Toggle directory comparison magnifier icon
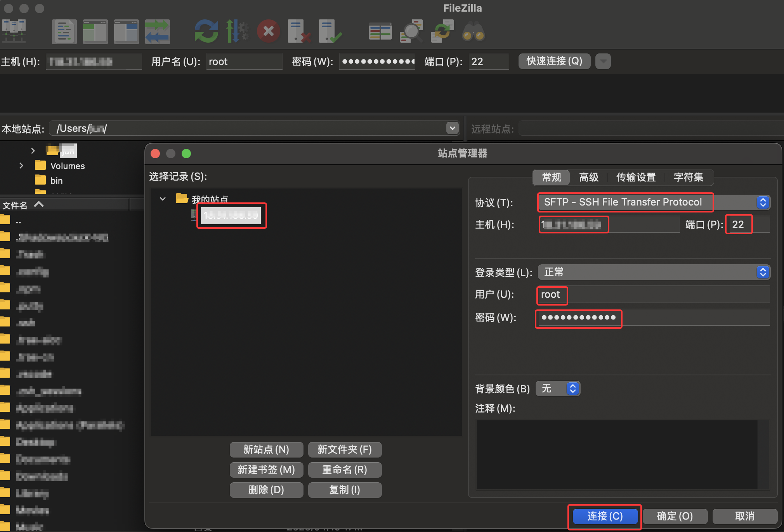Image resolution: width=784 pixels, height=532 pixels. (x=411, y=31)
